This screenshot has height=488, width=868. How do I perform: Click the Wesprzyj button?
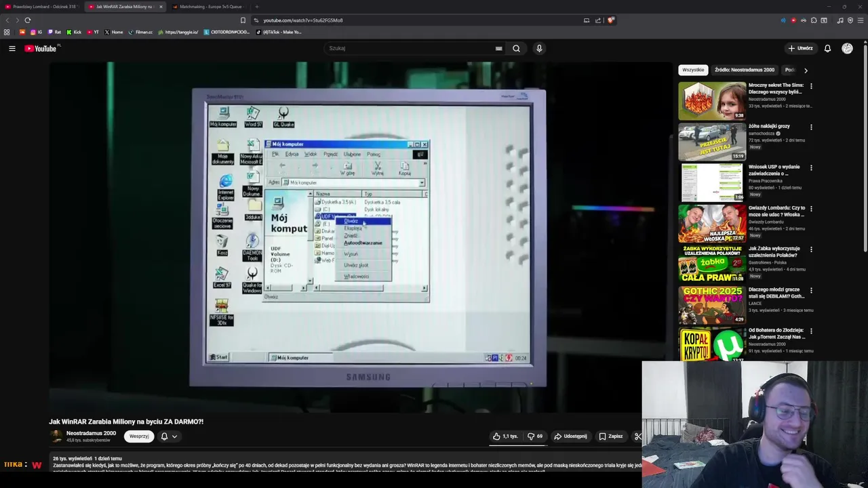[x=139, y=436]
